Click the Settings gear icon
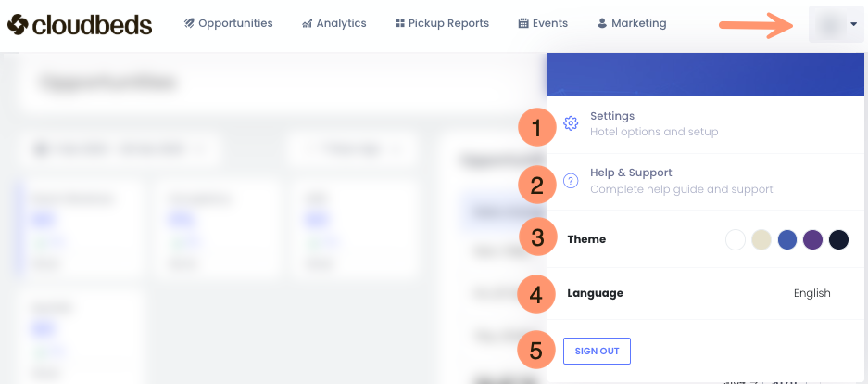The height and width of the screenshot is (384, 868). click(x=571, y=123)
